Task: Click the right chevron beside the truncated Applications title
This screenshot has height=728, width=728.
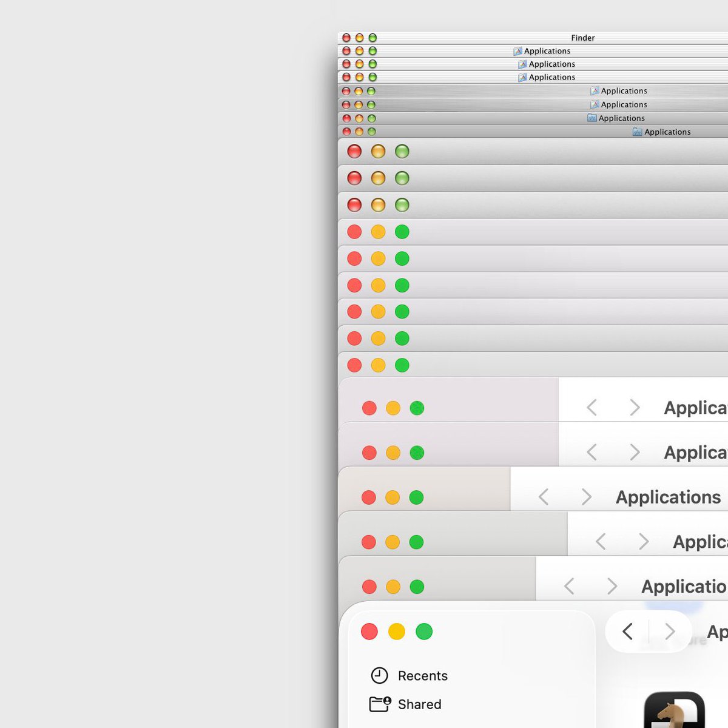Action: coord(635,408)
